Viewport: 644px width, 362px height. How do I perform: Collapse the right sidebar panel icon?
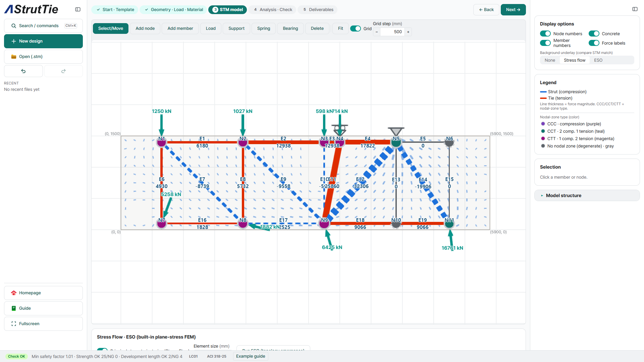coord(635,9)
